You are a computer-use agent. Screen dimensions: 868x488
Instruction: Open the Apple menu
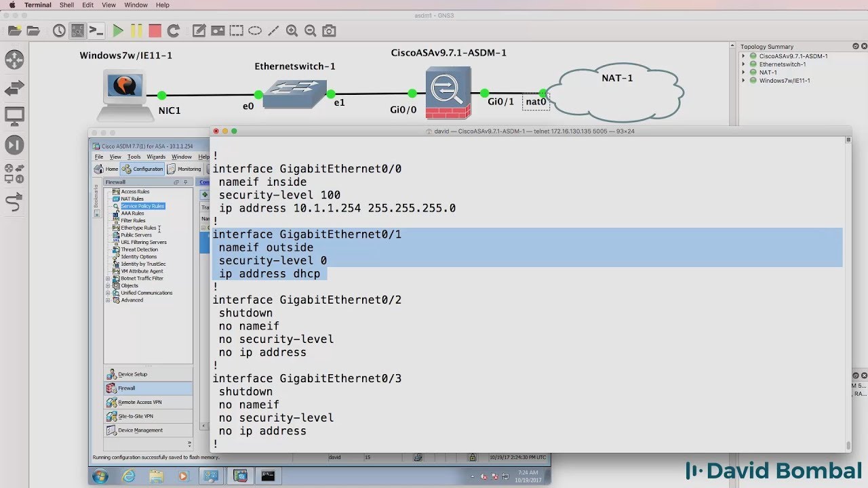pos(12,5)
